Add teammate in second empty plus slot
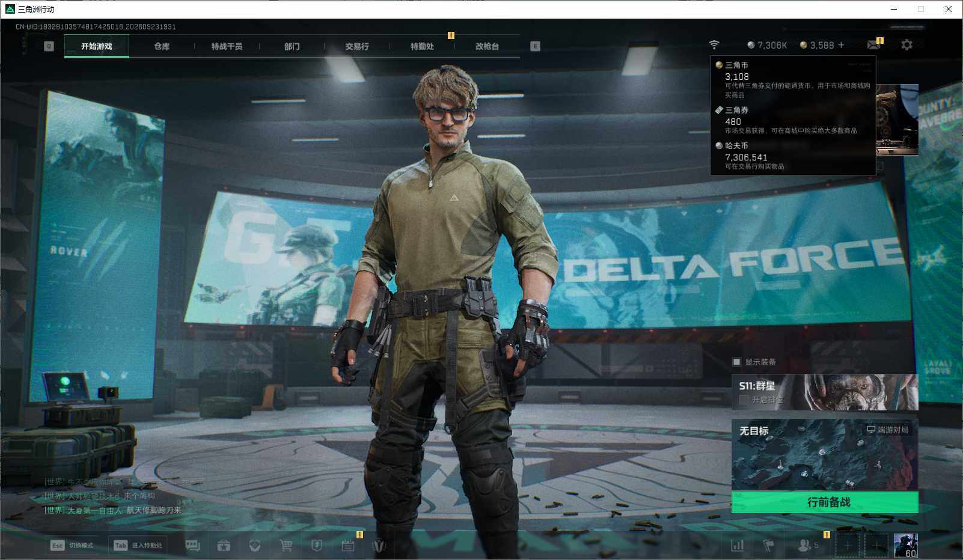963x560 pixels. click(876, 546)
